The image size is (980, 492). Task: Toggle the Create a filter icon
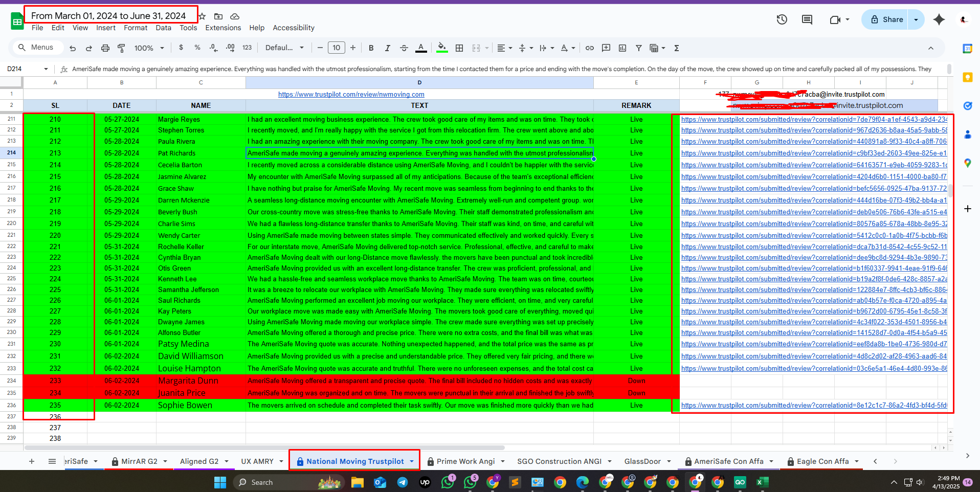tap(639, 48)
